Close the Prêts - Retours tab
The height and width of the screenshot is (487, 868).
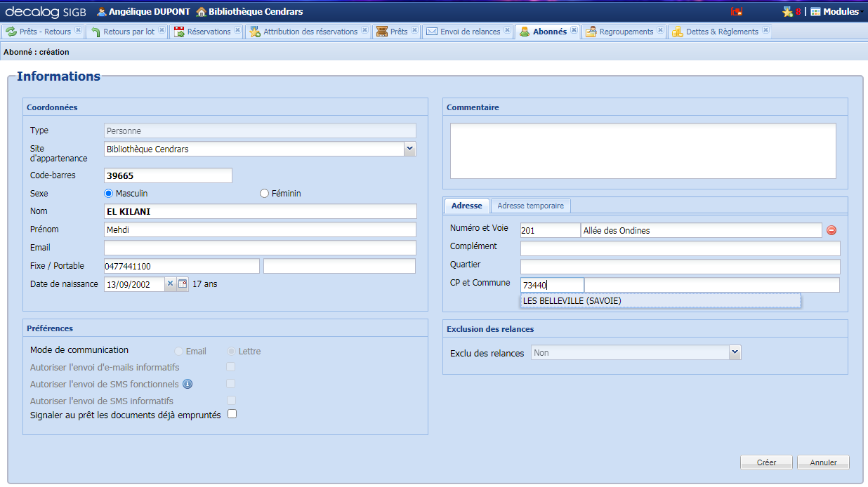point(78,31)
